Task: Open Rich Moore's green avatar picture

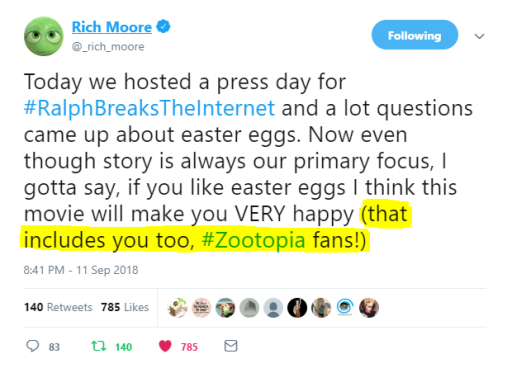Action: tap(44, 36)
